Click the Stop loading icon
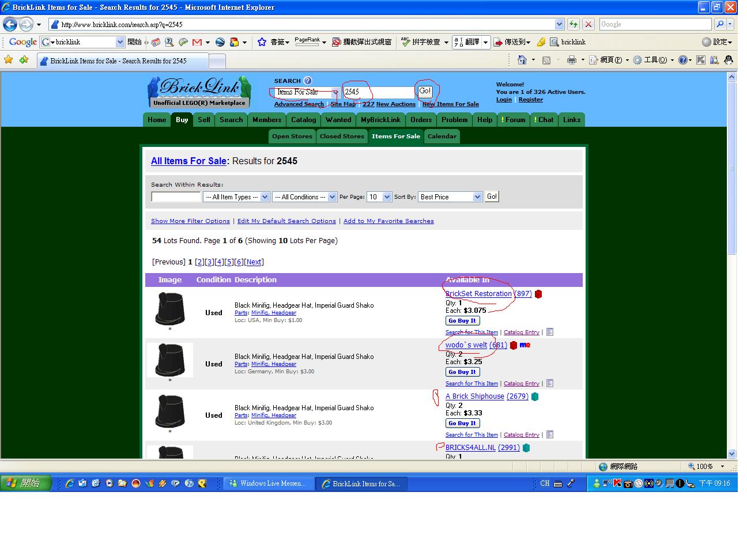 click(x=588, y=24)
